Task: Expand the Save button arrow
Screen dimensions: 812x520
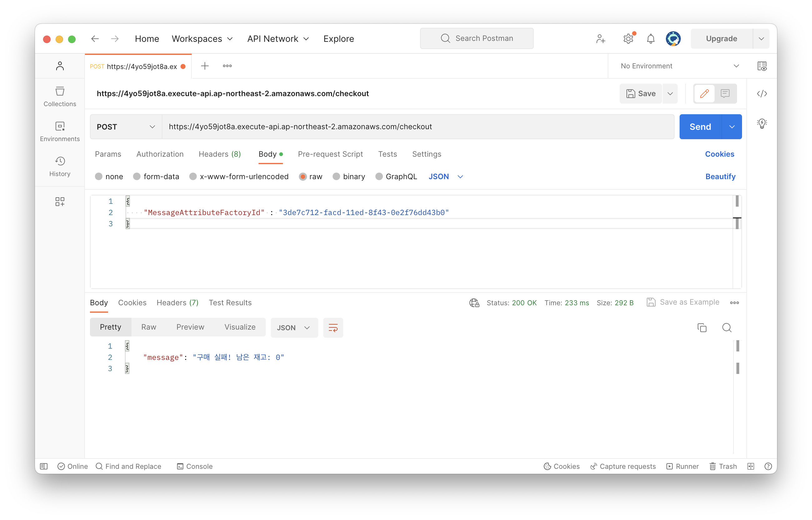Action: point(670,94)
